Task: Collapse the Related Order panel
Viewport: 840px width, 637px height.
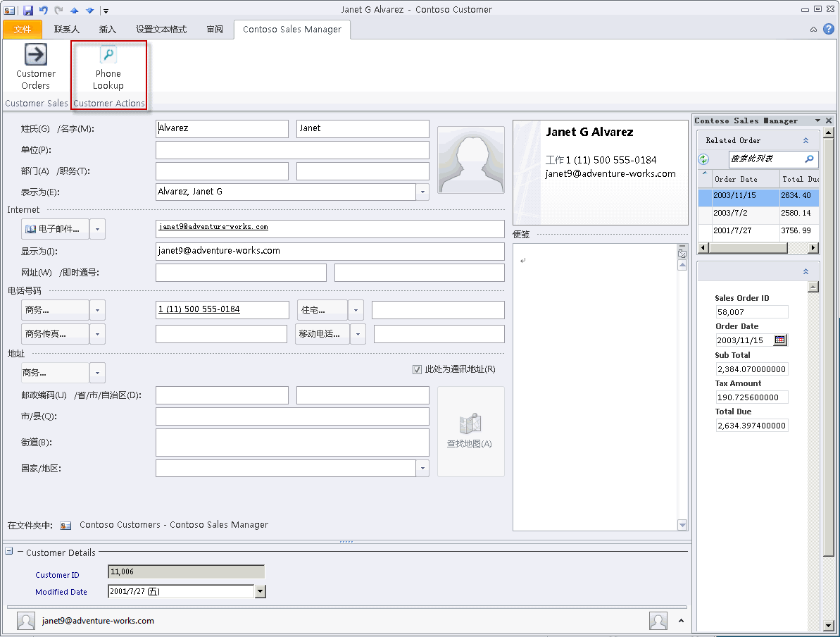Action: (x=806, y=140)
